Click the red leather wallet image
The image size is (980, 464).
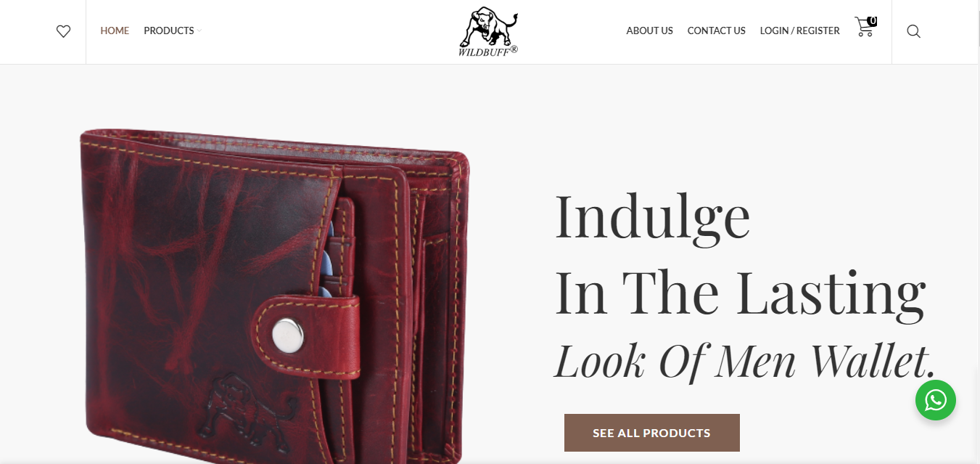[274, 294]
